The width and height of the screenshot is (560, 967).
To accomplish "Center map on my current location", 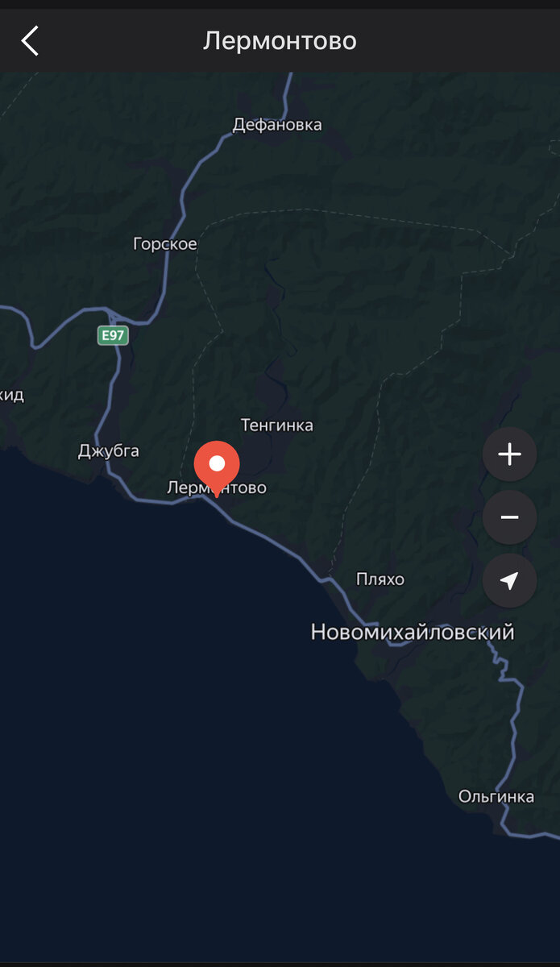I will [509, 580].
